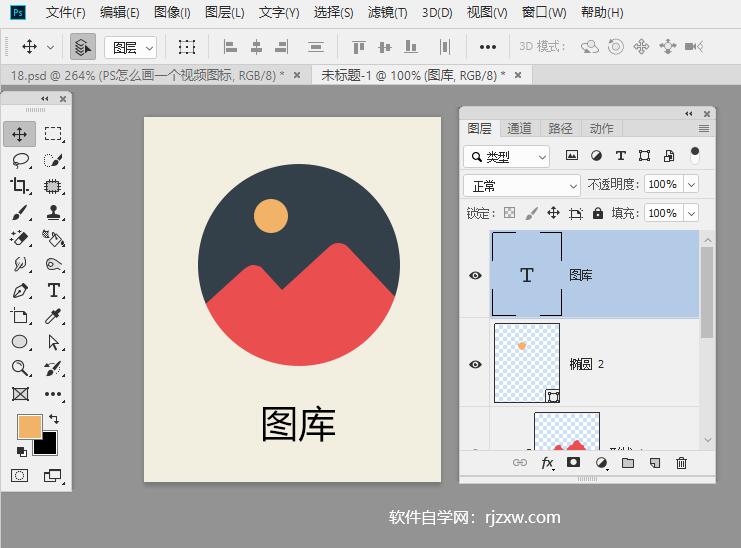This screenshot has height=548, width=741.
Task: Open the opacity dropdown arrow
Action: tap(691, 184)
